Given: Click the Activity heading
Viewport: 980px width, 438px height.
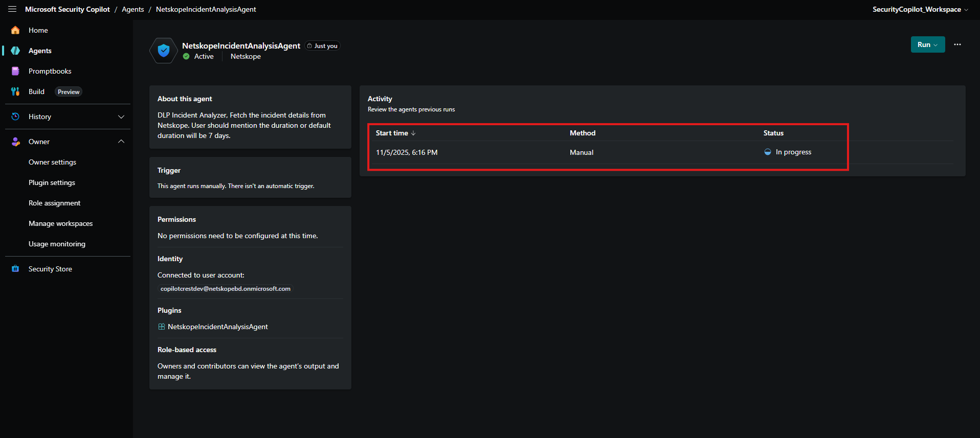Looking at the screenshot, I should [x=380, y=99].
